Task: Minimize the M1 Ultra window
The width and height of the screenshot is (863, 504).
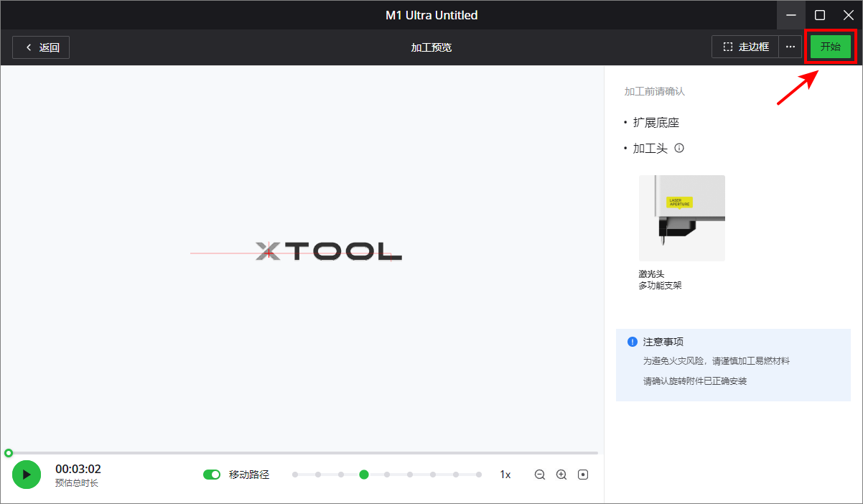Action: point(791,15)
